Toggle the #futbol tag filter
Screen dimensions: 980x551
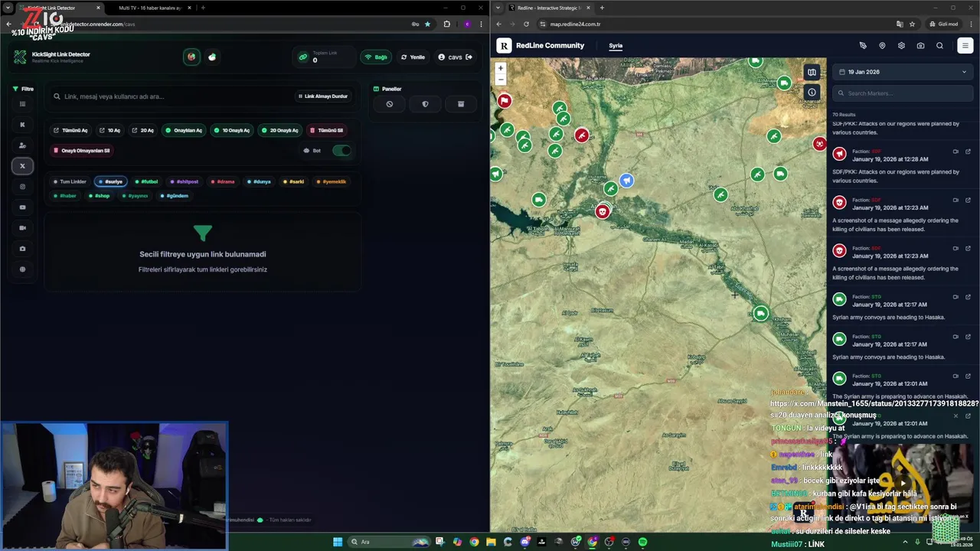[x=146, y=181]
